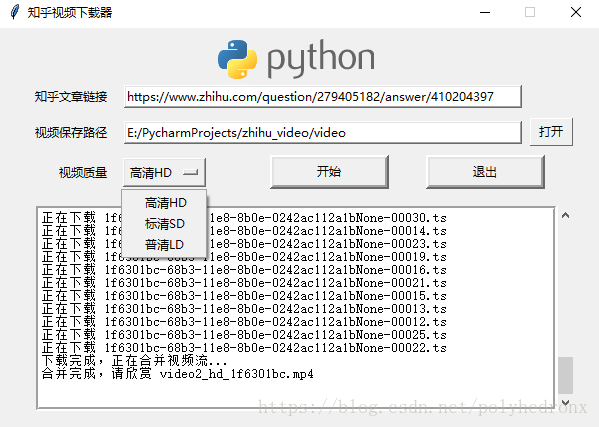Select 高清HD from the dropdown list
The height and width of the screenshot is (427, 599).
(165, 203)
